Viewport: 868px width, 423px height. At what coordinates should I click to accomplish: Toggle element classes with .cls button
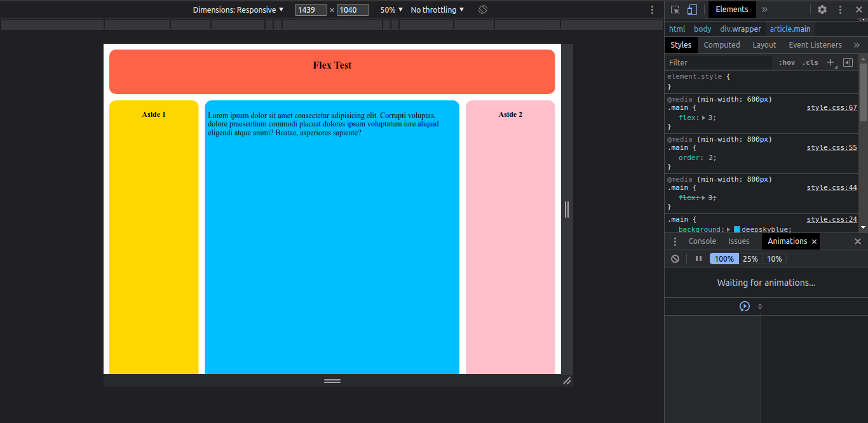(x=810, y=62)
